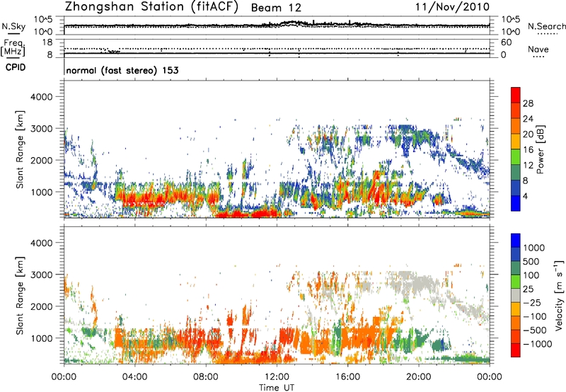Select the 'Beam 12' label

[x=276, y=8]
